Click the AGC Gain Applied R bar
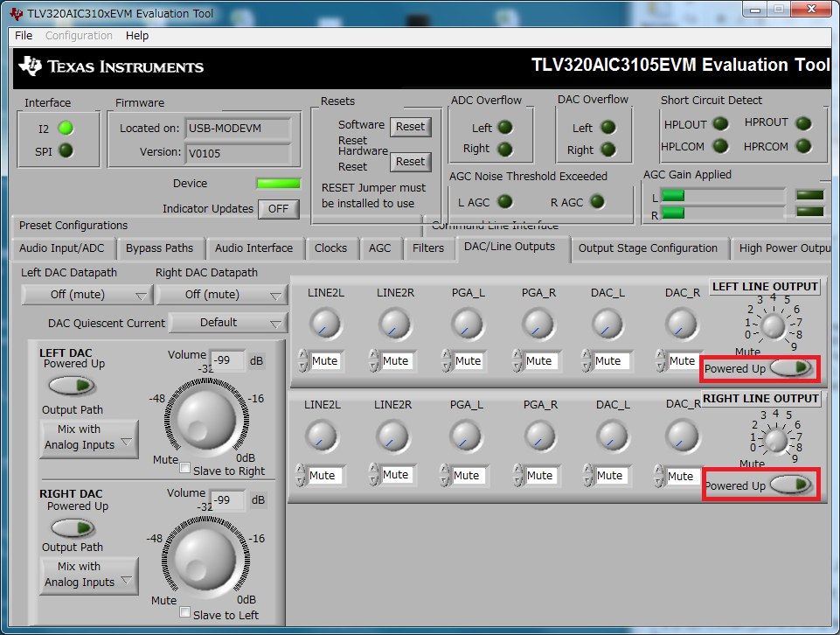 (x=723, y=213)
